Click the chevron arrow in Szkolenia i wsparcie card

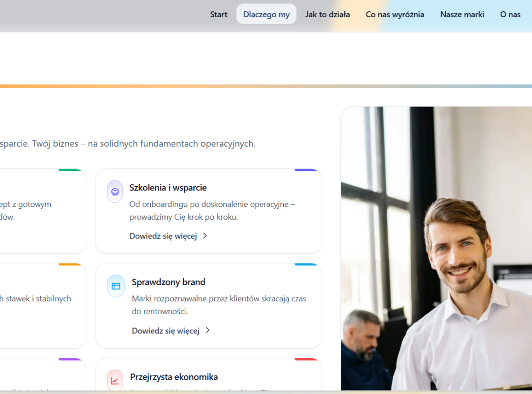pos(205,236)
